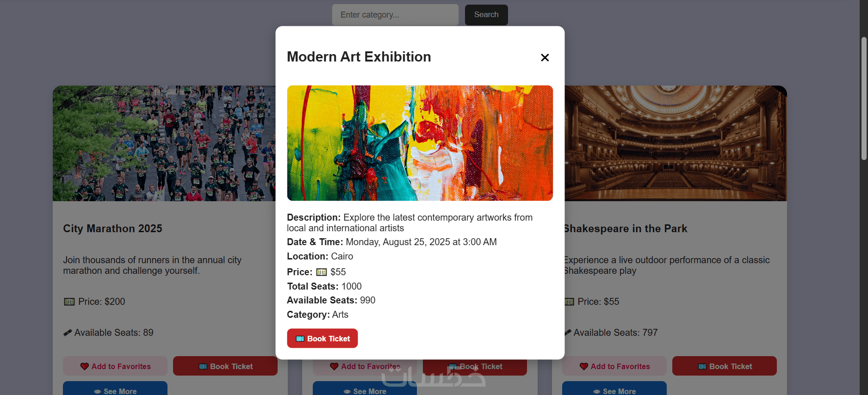The image size is (868, 395).
Task: Click the ticket icon on modal Book Ticket
Action: point(300,339)
